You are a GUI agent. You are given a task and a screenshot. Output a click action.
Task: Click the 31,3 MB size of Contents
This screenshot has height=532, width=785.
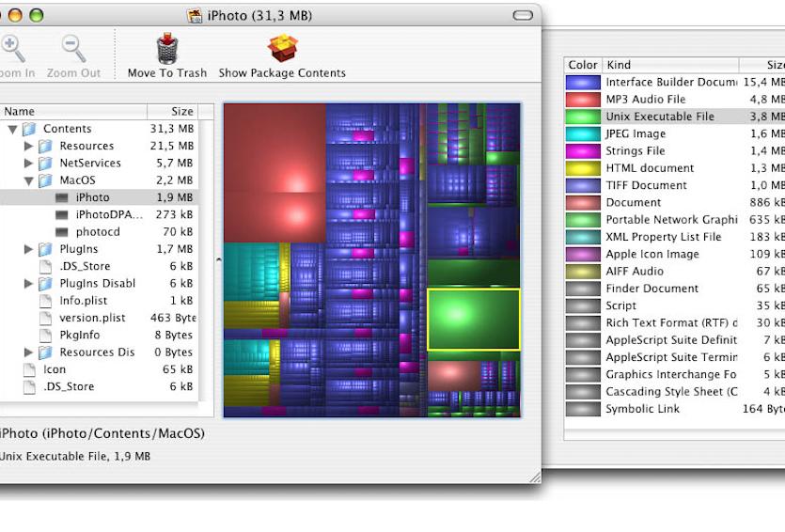coord(172,129)
